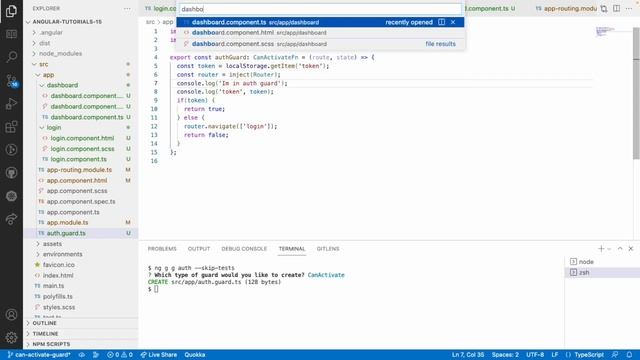The height and width of the screenshot is (360, 640).
Task: Click Quokka in status bar
Action: tap(195, 355)
